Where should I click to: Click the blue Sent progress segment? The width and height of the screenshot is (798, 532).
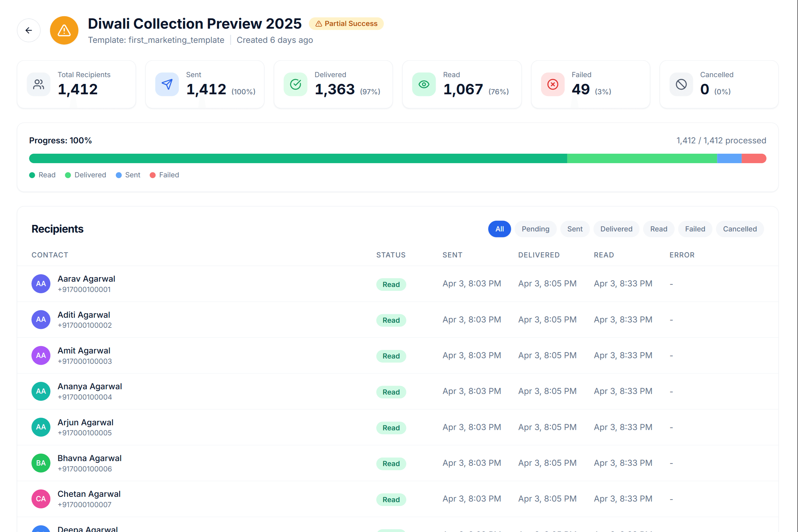pos(729,158)
